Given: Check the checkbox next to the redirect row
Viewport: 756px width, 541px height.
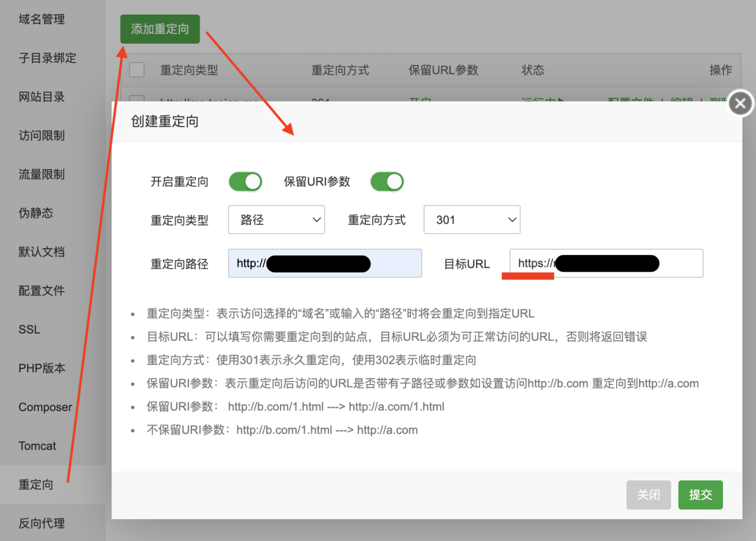Looking at the screenshot, I should pyautogui.click(x=136, y=100).
